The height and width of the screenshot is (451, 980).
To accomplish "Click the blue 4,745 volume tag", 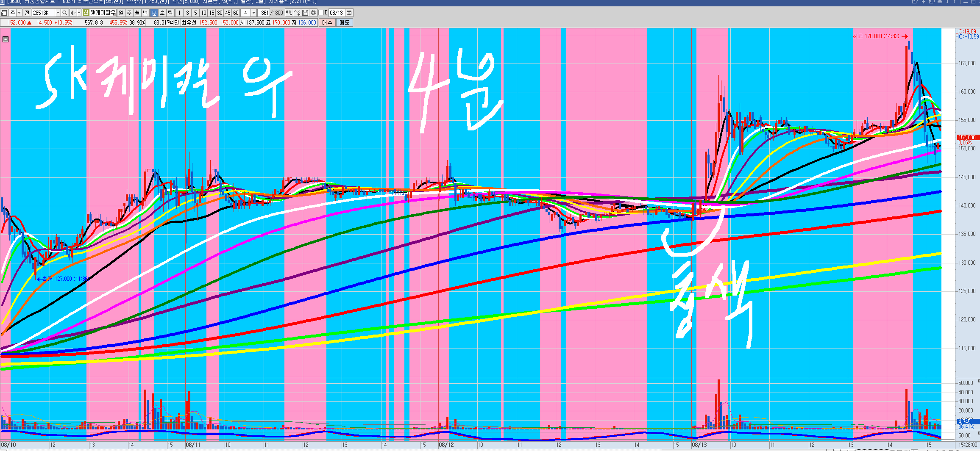I will [x=968, y=421].
